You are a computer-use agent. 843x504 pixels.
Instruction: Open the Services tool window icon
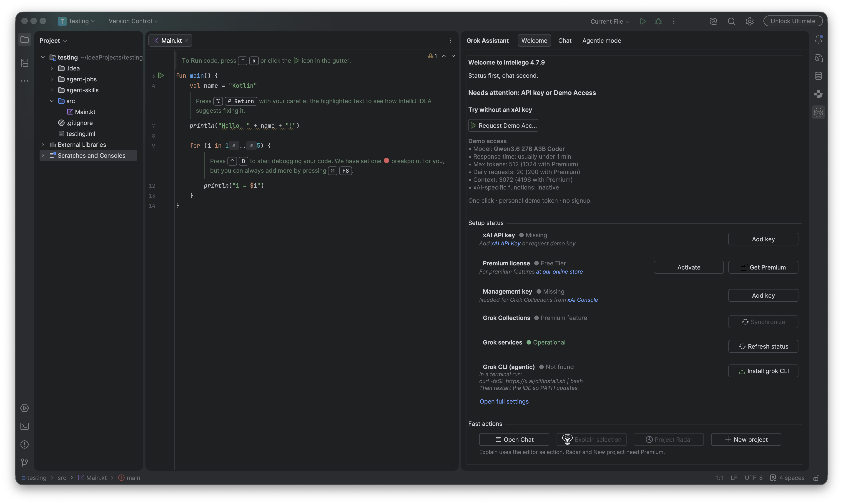pos(25,408)
